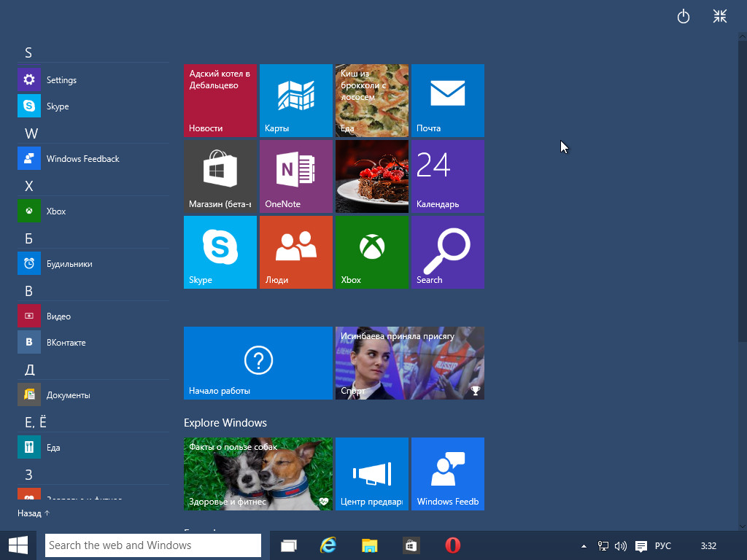Open the Календарь tile showing 24
The width and height of the screenshot is (747, 560).
(448, 176)
